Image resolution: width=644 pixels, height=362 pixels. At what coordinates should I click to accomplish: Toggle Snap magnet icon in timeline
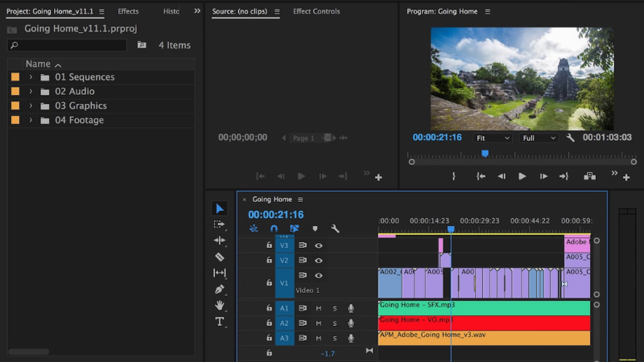point(274,228)
